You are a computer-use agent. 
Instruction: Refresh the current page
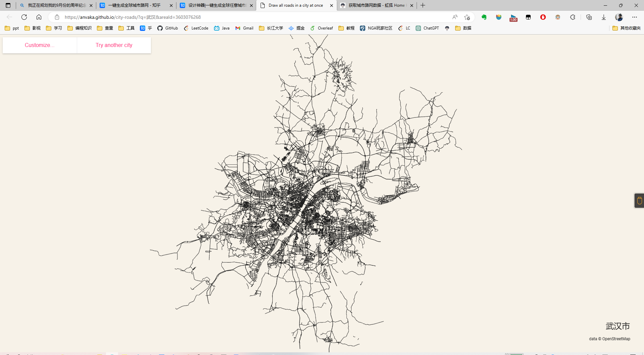point(24,17)
